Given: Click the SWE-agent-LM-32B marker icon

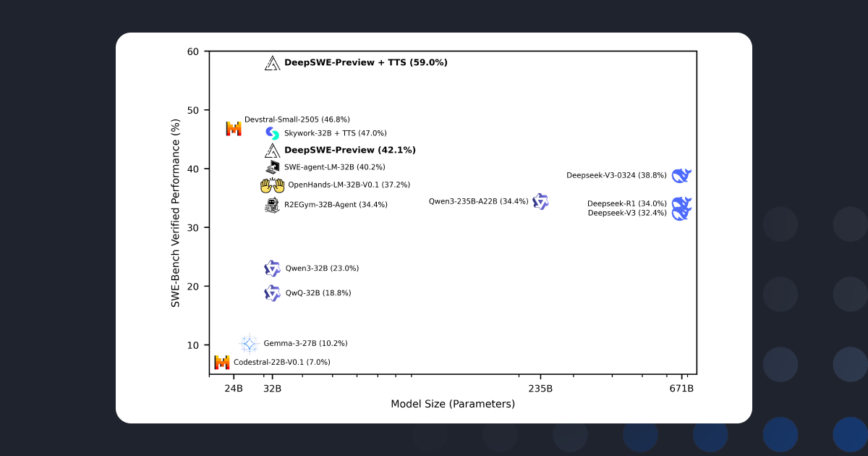Looking at the screenshot, I should click(x=272, y=167).
